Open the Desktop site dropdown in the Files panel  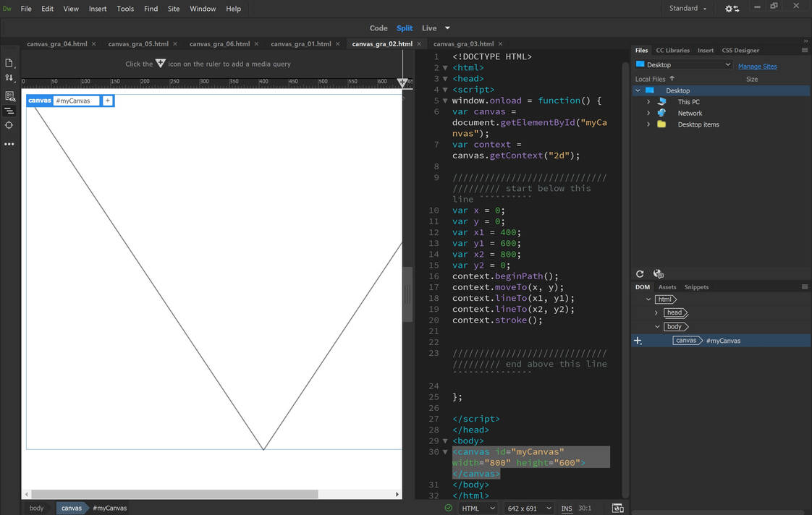(x=684, y=64)
